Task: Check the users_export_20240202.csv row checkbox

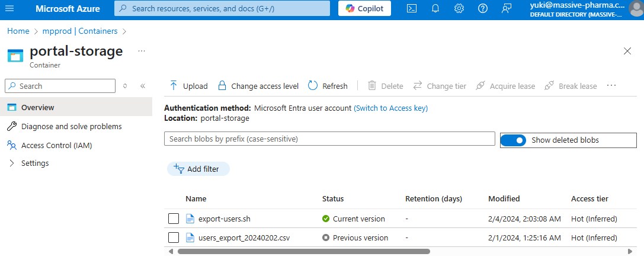Action: coord(174,238)
